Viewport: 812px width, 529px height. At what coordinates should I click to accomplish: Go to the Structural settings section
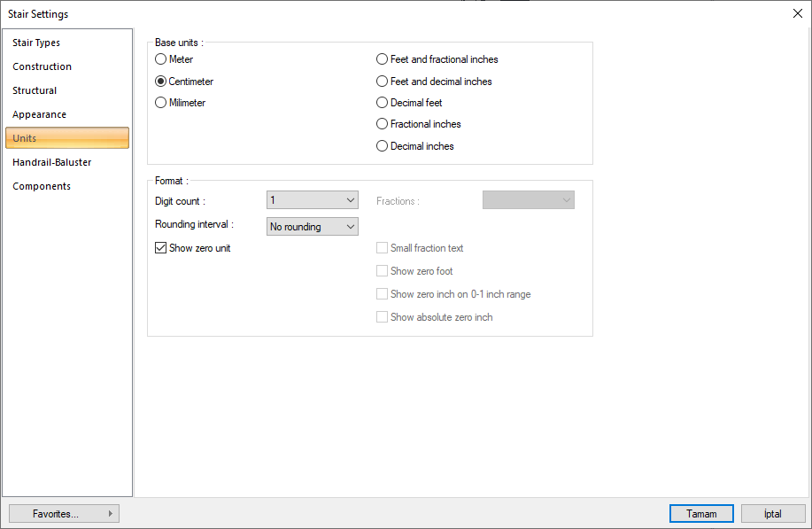point(35,90)
